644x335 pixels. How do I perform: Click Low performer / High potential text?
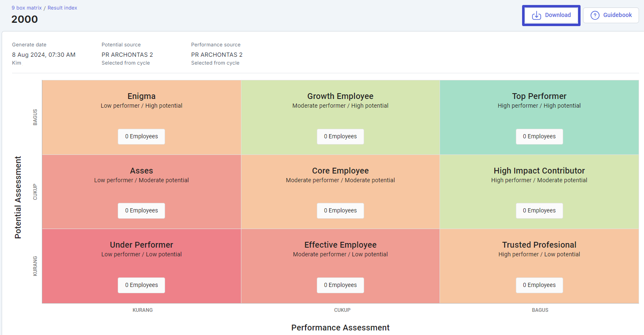(141, 106)
